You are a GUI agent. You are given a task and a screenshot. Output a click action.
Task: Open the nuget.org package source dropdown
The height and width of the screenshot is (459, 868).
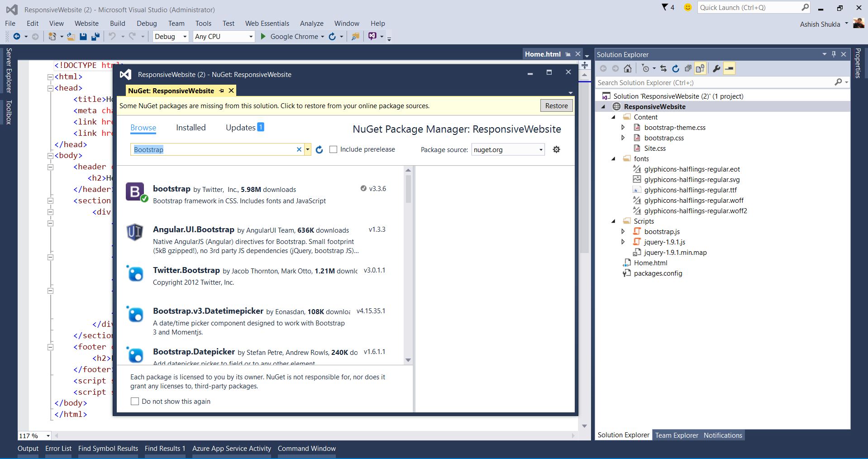pyautogui.click(x=508, y=150)
